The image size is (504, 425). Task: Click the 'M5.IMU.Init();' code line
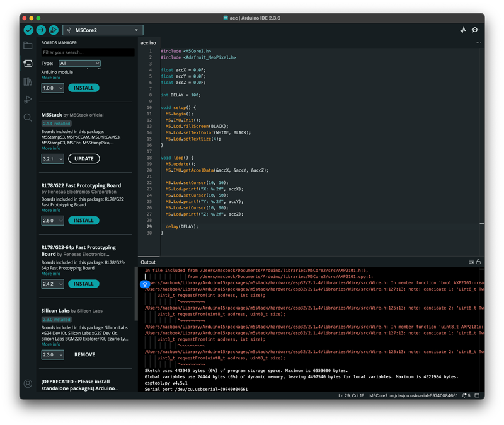click(183, 120)
